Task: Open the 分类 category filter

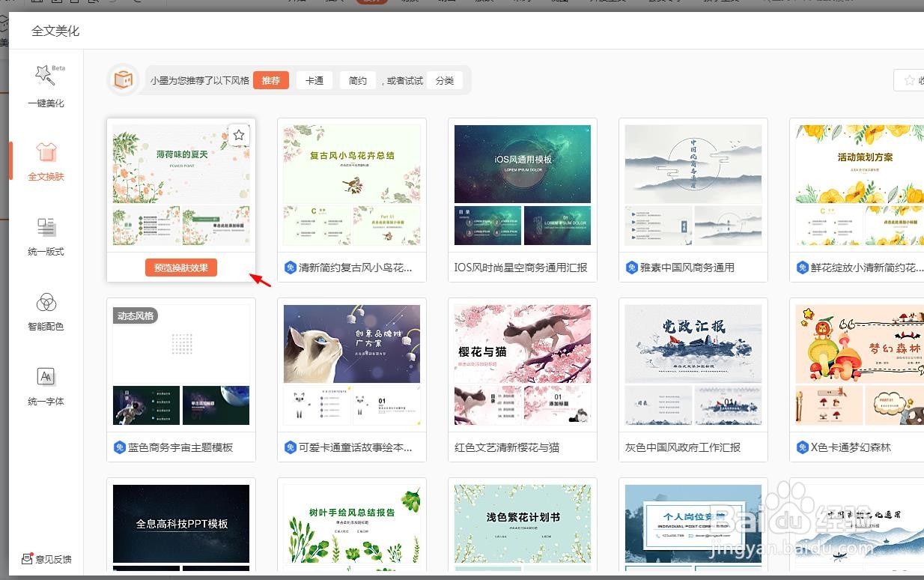Action: pyautogui.click(x=445, y=80)
